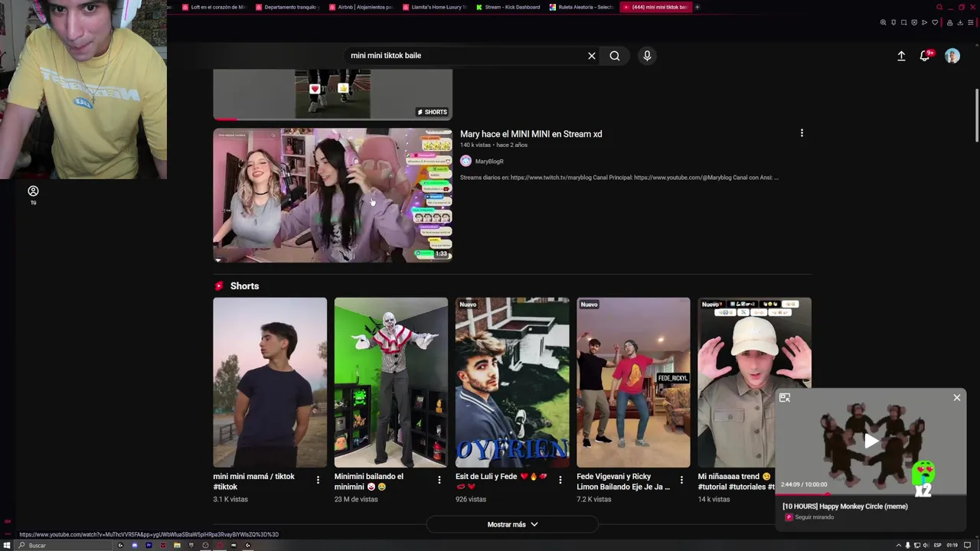The width and height of the screenshot is (980, 551).
Task: Play the Happy Monkey Circle miniplayer video
Action: (x=871, y=441)
